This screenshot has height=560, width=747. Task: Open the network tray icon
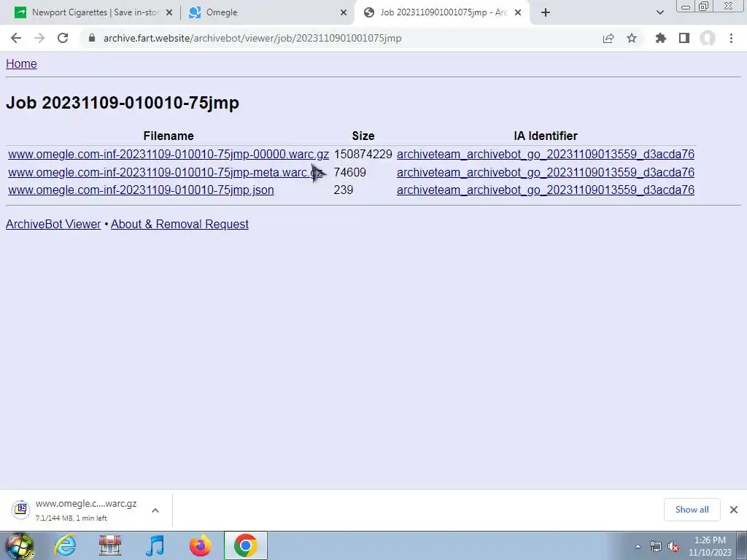click(x=656, y=547)
